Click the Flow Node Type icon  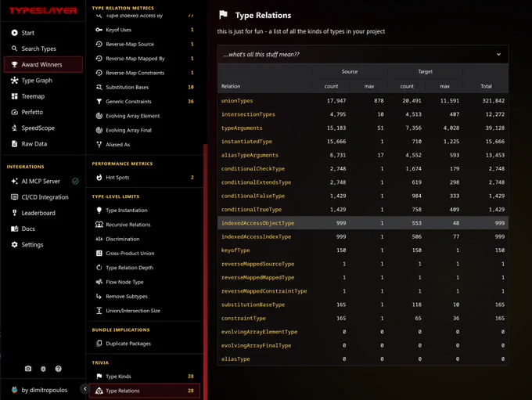click(x=99, y=282)
